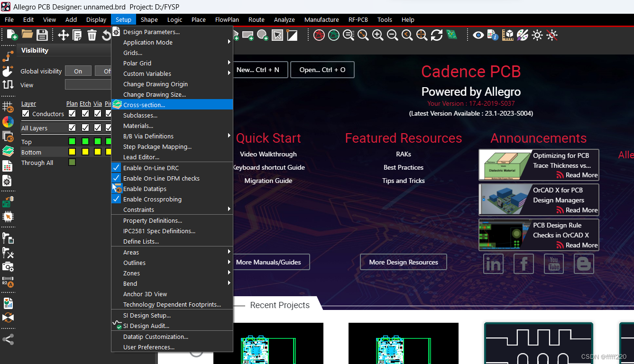Click the New file toolbar icon
634x364 pixels.
pos(11,35)
